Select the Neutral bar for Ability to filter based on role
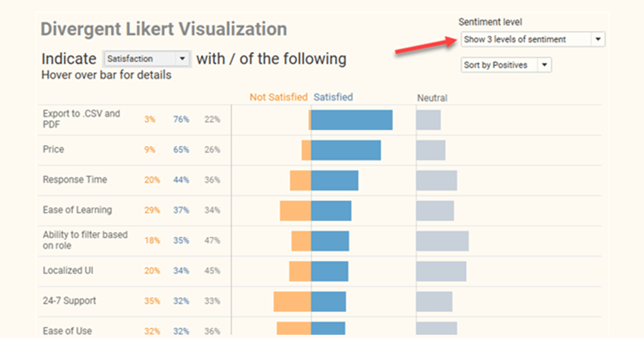 pos(442,241)
